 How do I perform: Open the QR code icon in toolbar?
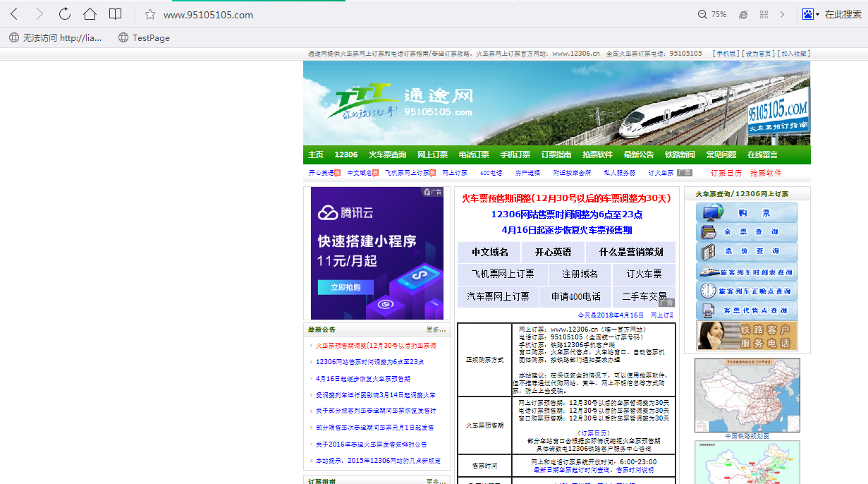tap(764, 14)
